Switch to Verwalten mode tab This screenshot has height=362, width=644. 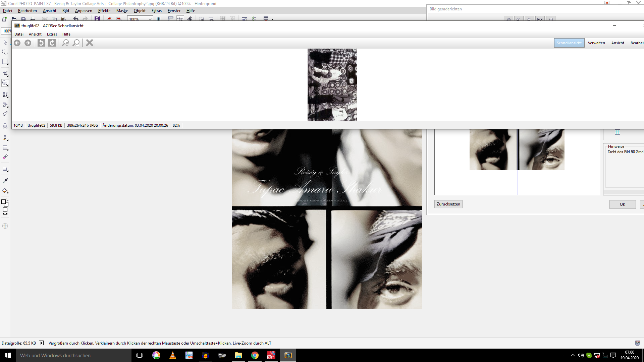[x=596, y=43]
